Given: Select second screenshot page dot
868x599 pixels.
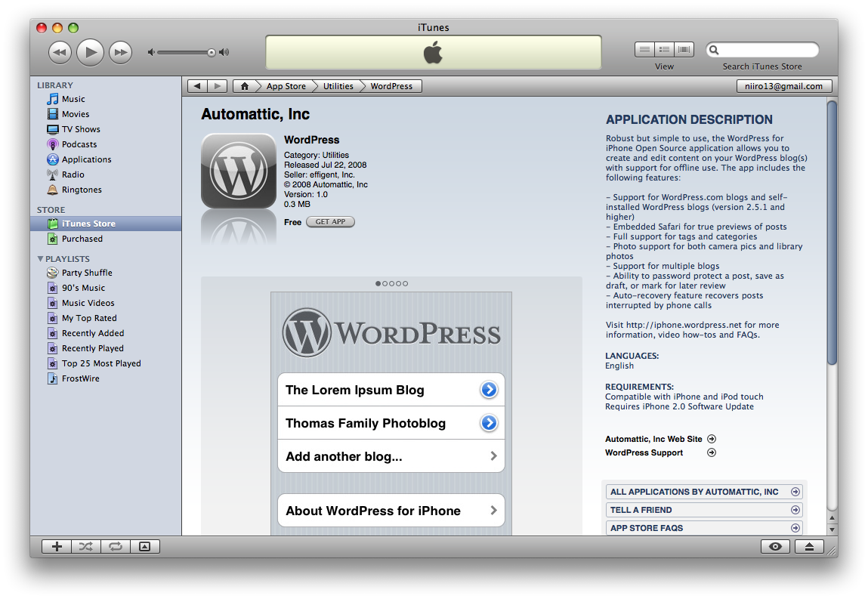Looking at the screenshot, I should [x=385, y=283].
